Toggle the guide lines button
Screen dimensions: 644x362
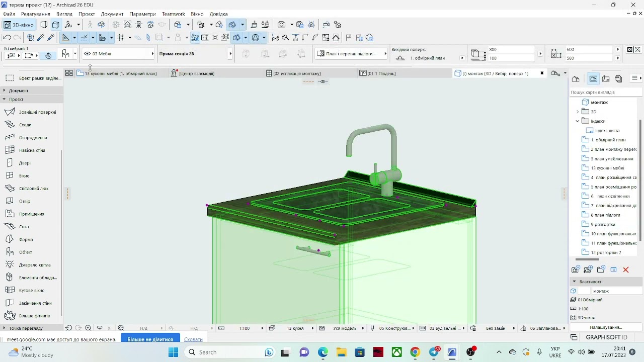[66, 38]
